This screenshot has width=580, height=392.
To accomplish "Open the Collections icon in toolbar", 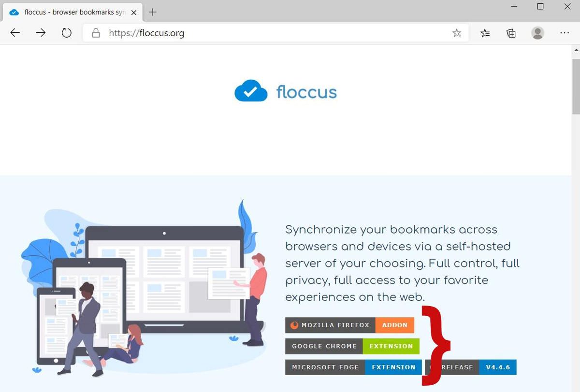I will click(511, 33).
